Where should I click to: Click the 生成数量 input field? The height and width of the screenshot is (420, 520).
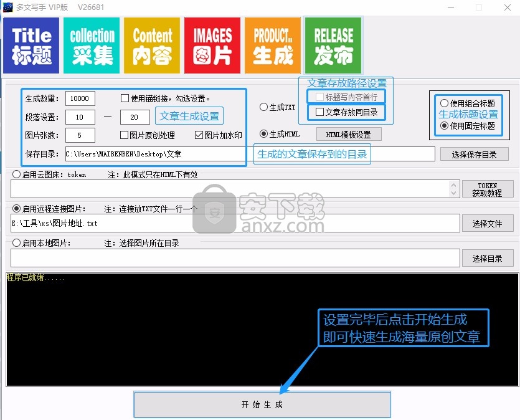pyautogui.click(x=80, y=98)
